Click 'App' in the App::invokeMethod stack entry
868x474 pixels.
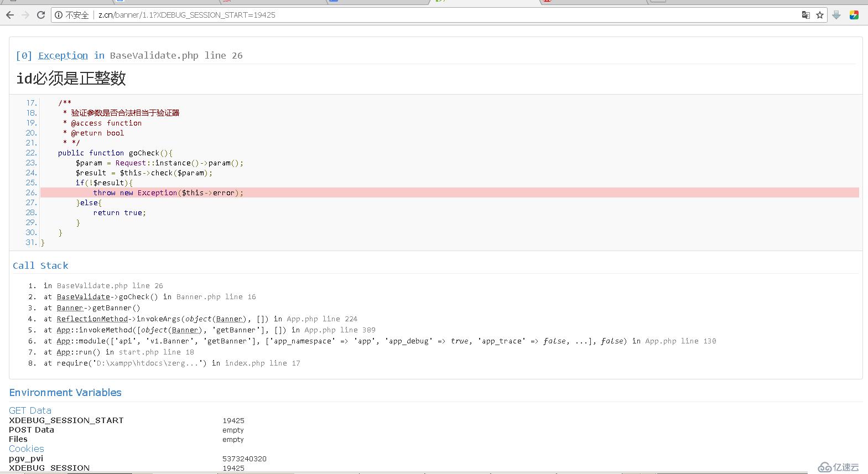tap(64, 330)
